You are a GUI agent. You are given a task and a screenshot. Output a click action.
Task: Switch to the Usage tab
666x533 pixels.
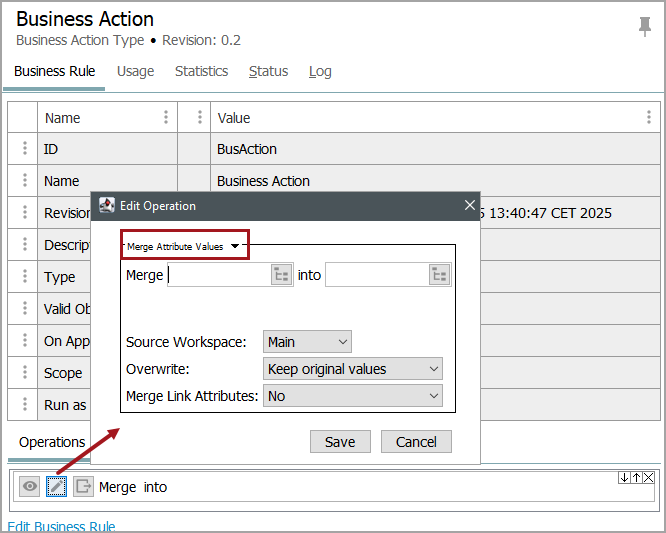click(135, 71)
